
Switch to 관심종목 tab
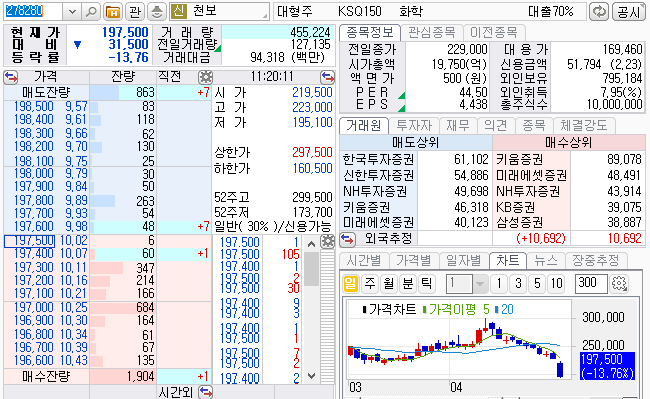pyautogui.click(x=432, y=32)
